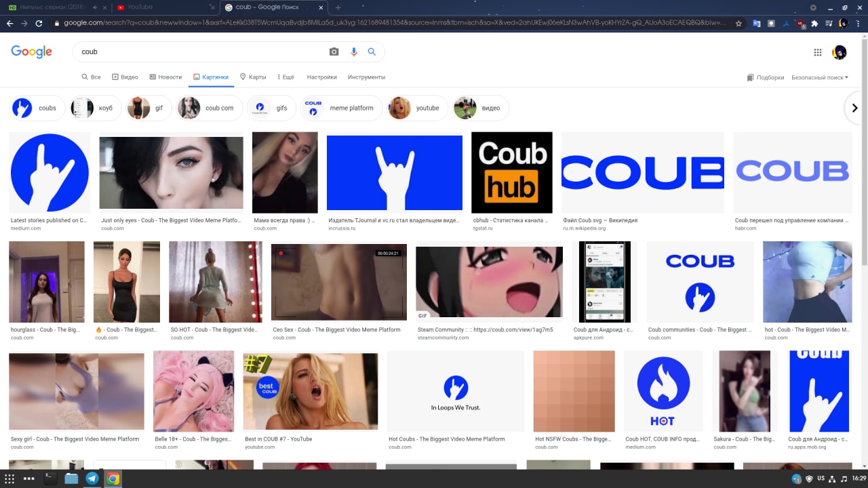Select the Новости search tab
This screenshot has height=488, width=868.
coord(165,77)
